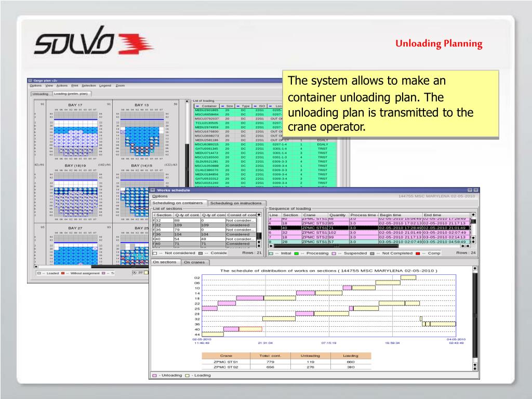Click yellow Loading legend swatch below chart
This screenshot has width=532, height=399.
187,376
